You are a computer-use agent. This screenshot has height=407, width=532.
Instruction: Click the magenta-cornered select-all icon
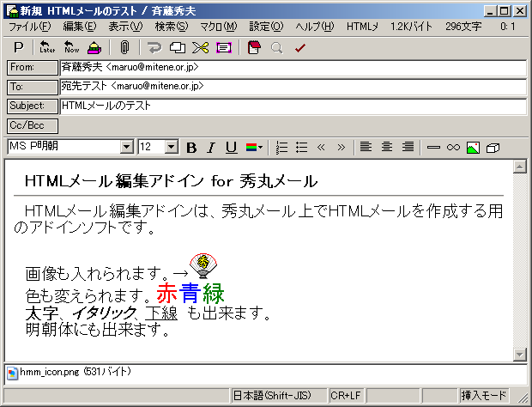pos(224,47)
